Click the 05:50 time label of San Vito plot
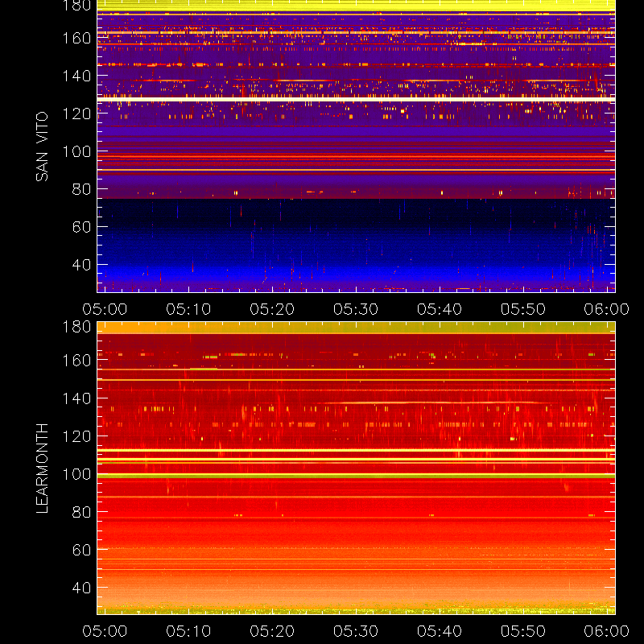Viewport: 644px width, 644px height. pyautogui.click(x=523, y=309)
